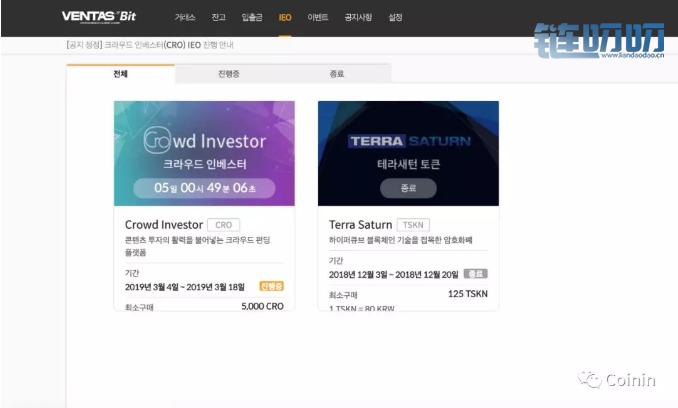
Task: Click the Crowd Investor title
Action: click(163, 225)
